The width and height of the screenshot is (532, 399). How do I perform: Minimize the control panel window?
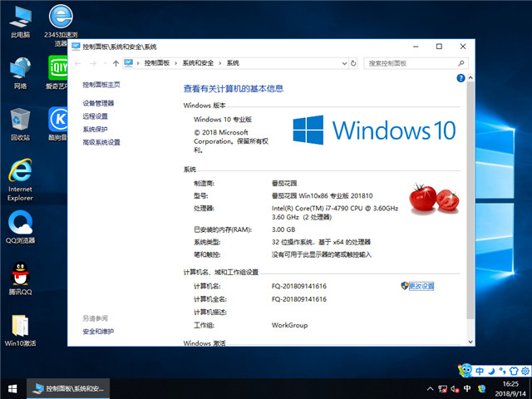(416, 47)
